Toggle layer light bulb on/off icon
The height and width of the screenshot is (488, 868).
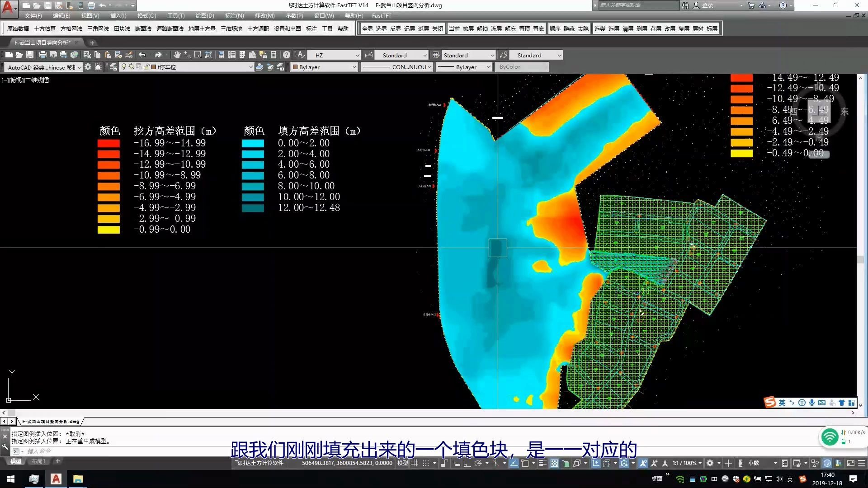[x=124, y=67]
